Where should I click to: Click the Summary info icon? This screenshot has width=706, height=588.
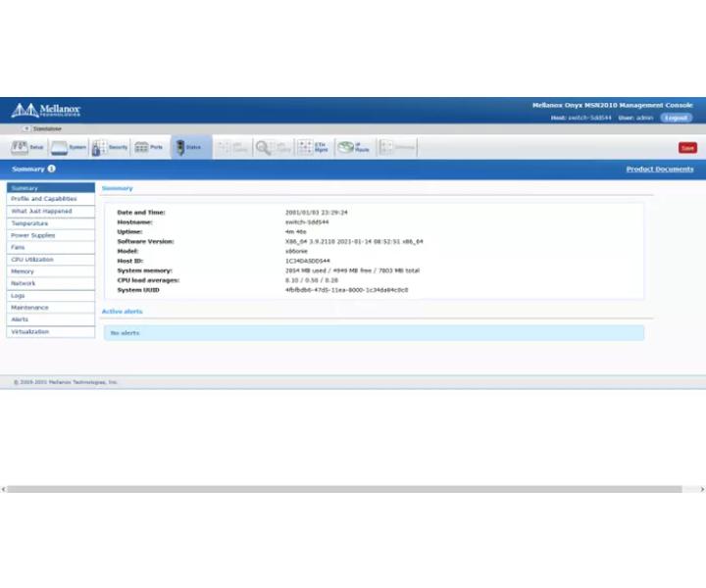[52, 169]
